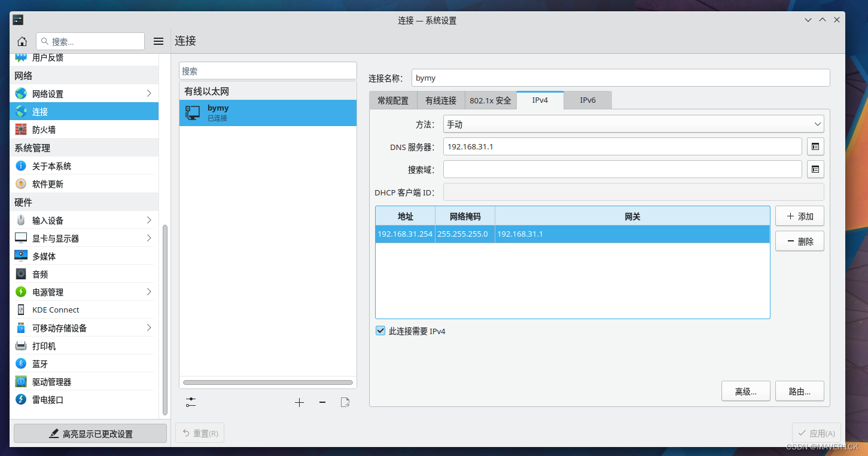This screenshot has height=456, width=868.
Task: Click the 应用(A) button
Action: point(817,433)
